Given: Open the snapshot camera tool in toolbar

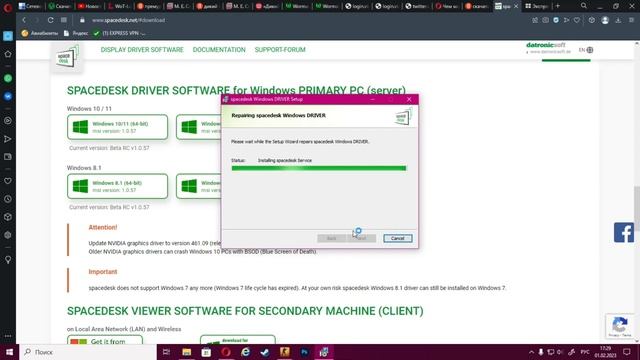Looking at the screenshot, I should [545, 20].
